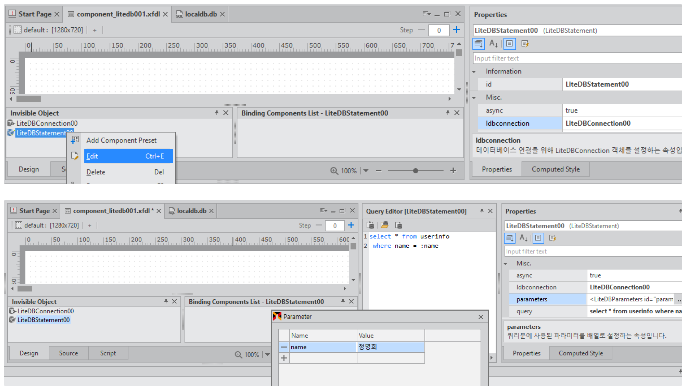Collapse the Misc. group in upper Properties

(x=474, y=98)
